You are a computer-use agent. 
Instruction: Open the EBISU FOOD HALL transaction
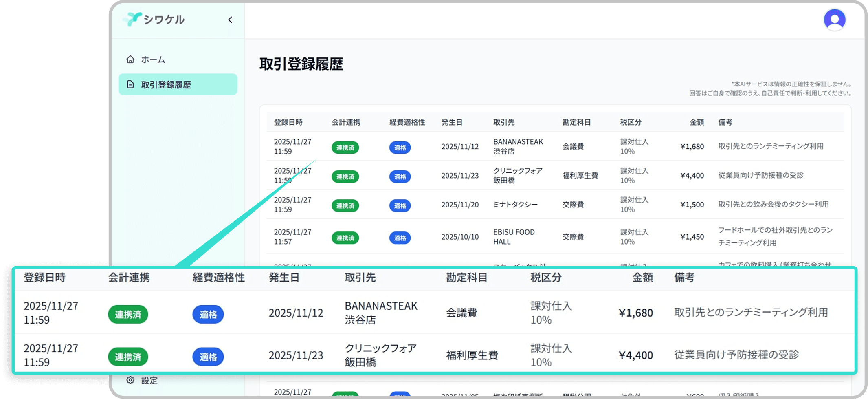click(x=514, y=237)
